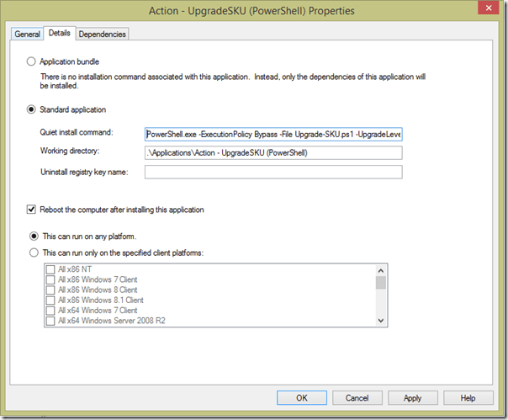Select This can run on any platform
Image resolution: width=508 pixels, height=420 pixels.
point(34,235)
